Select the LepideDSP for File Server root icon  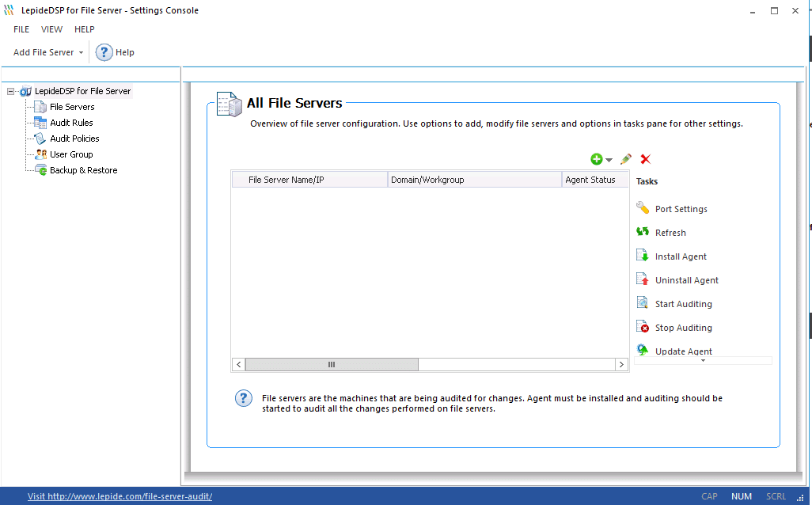25,91
